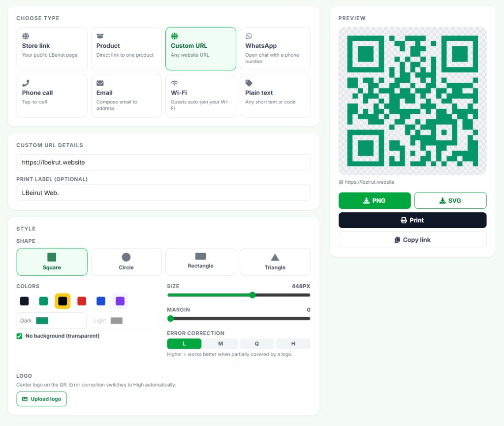The height and width of the screenshot is (426, 504).
Task: Click the Copy link button
Action: click(x=412, y=240)
